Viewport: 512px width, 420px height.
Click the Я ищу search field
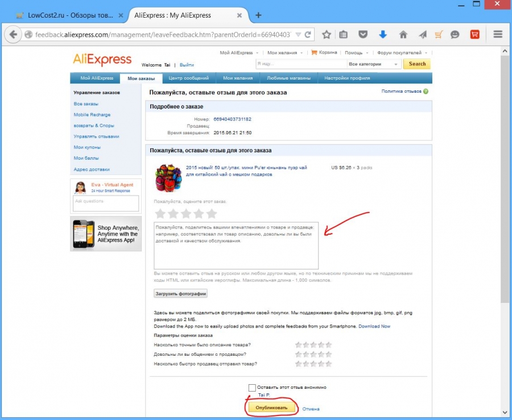[x=301, y=64]
